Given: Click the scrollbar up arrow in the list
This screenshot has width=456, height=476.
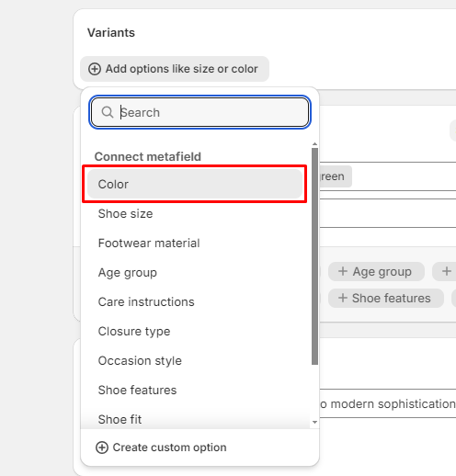Looking at the screenshot, I should (x=314, y=144).
